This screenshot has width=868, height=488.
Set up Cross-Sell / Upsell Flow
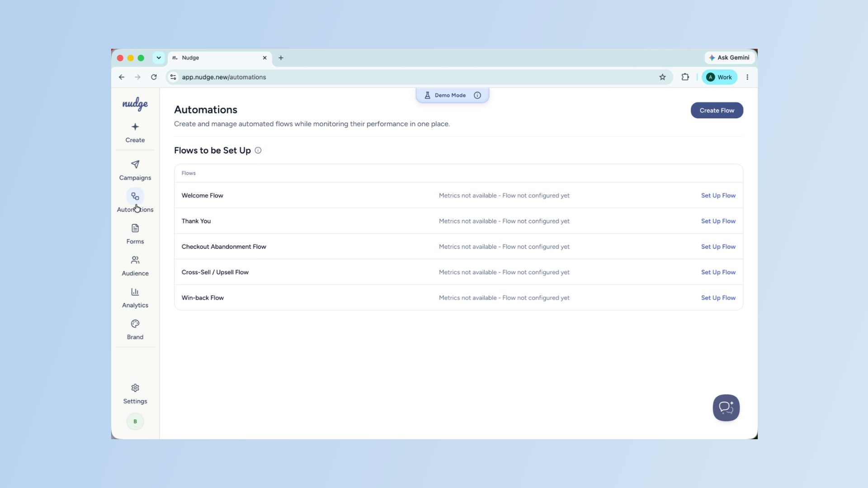pos(718,272)
